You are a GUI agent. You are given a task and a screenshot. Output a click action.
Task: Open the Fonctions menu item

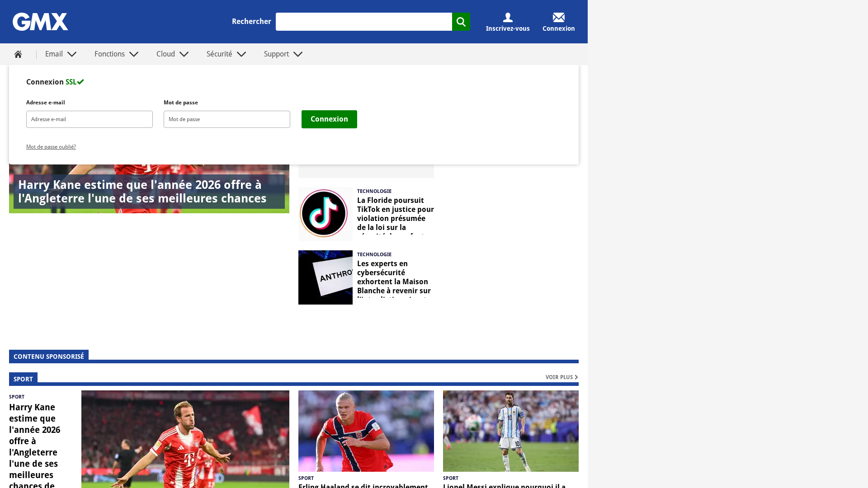pos(109,54)
